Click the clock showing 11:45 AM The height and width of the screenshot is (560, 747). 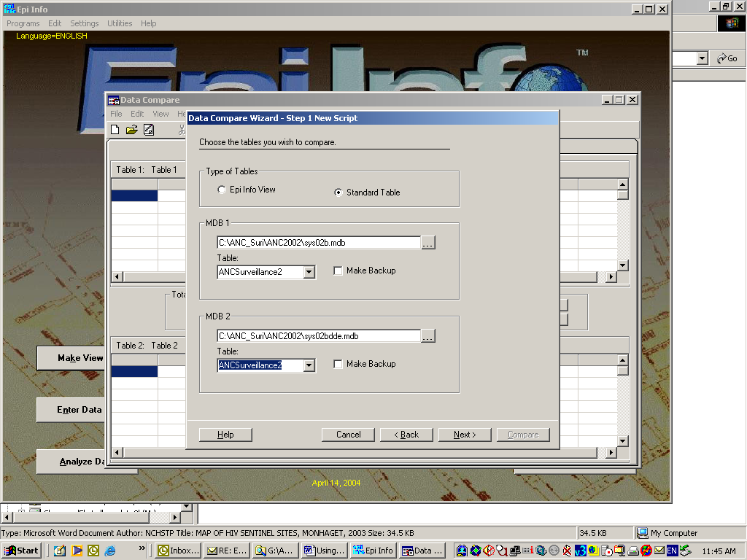coord(719,551)
